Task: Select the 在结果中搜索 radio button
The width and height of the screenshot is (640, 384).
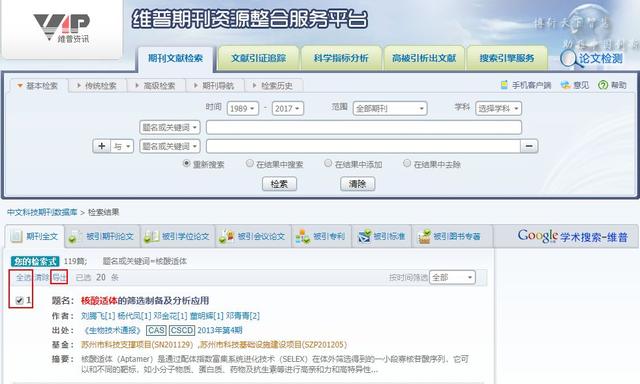Action: 249,163
